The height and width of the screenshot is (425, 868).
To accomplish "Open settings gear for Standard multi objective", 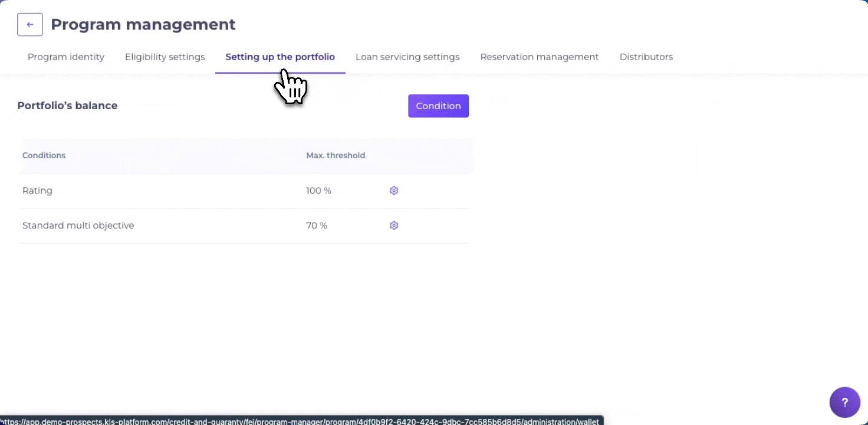I will click(x=394, y=225).
